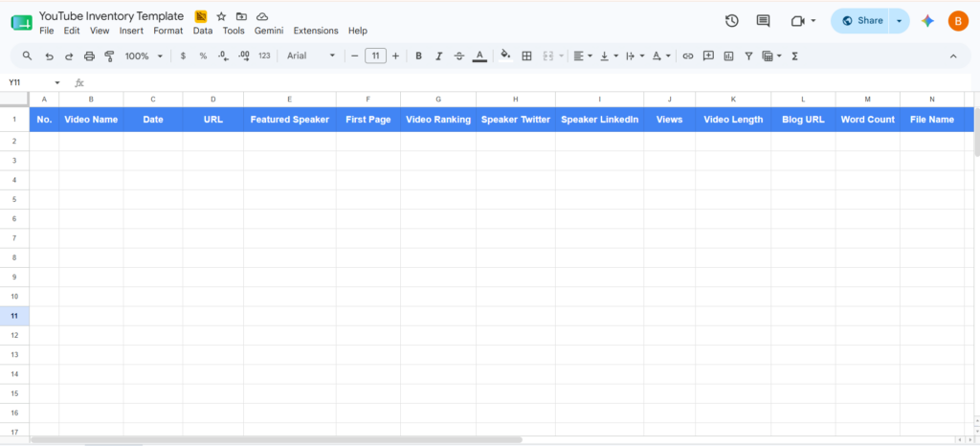
Task: Click the Y11 name box
Action: tap(29, 83)
